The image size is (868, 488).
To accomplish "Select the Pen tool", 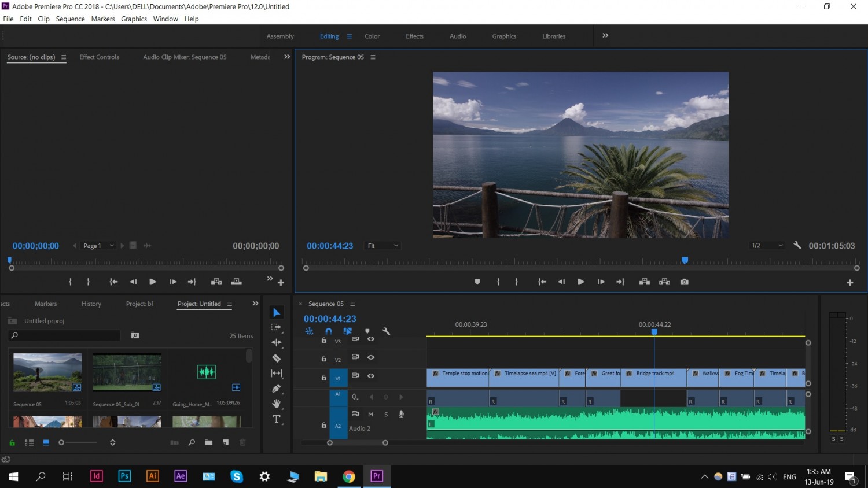I will (x=277, y=389).
